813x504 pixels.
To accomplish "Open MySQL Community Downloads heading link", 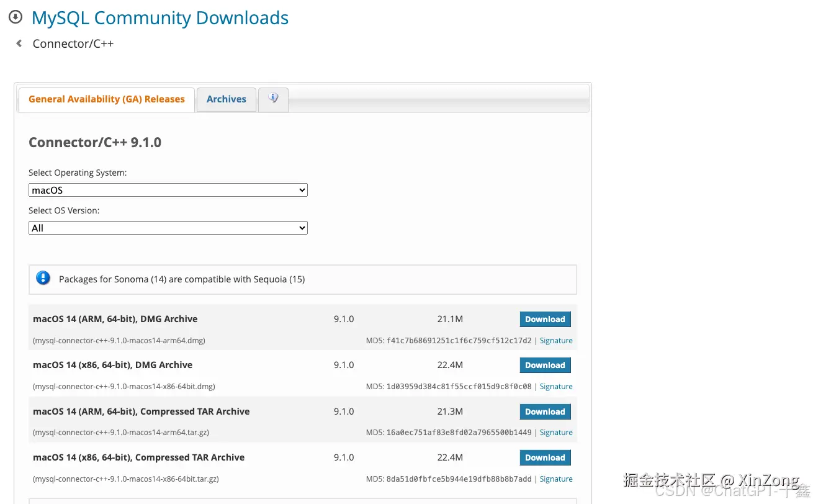I will (x=160, y=17).
